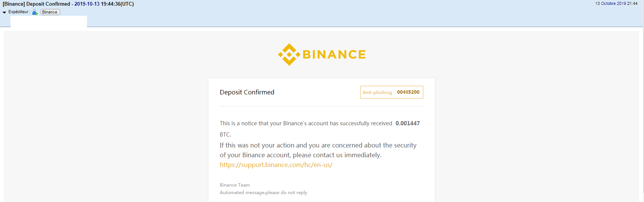Select the Deposit Confirmed heading
The height and width of the screenshot is (202, 644).
coord(247,92)
